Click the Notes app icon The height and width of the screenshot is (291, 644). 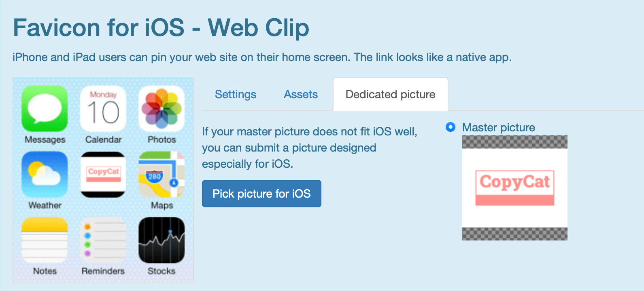[45, 240]
